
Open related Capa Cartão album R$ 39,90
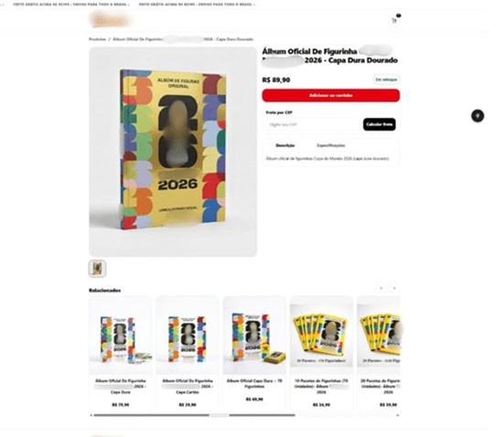click(x=188, y=354)
